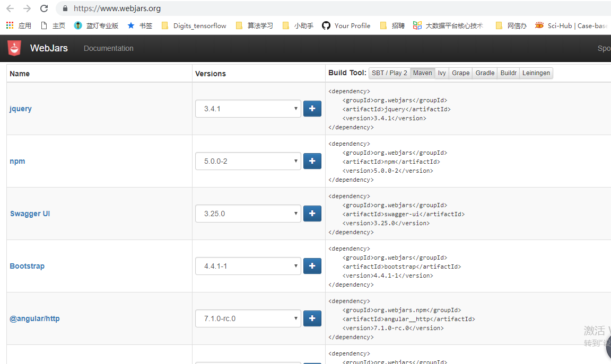Open the GitHub Your Profile bookmark
Viewport: 611px width, 364px height.
(x=346, y=25)
